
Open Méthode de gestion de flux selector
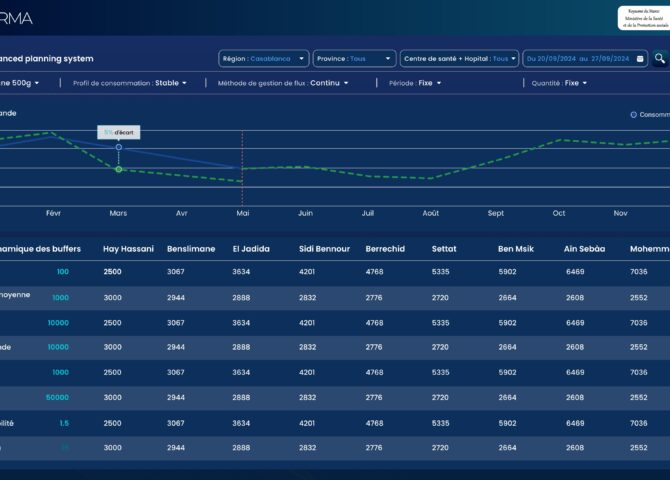tap(283, 83)
